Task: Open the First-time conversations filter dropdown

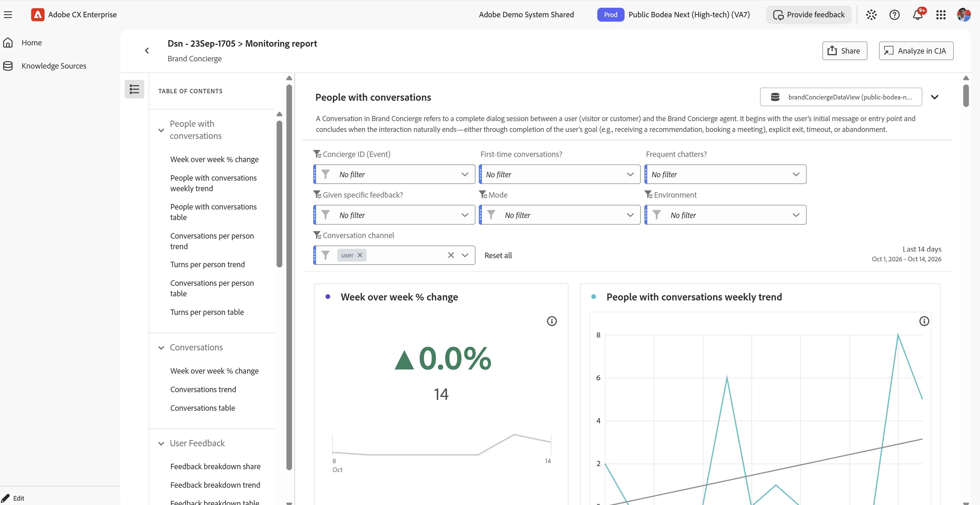Action: pyautogui.click(x=560, y=174)
